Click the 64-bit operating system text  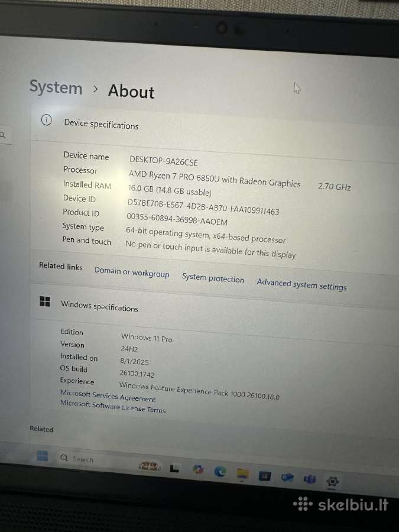[206, 235]
